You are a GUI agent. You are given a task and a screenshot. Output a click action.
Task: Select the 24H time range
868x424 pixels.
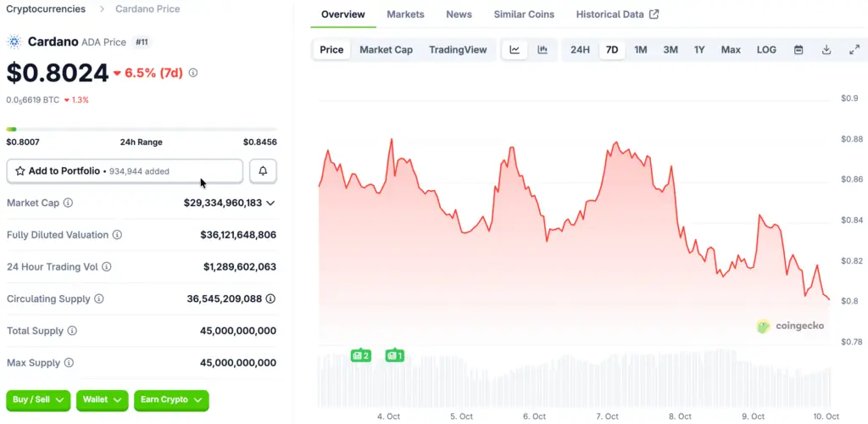580,50
